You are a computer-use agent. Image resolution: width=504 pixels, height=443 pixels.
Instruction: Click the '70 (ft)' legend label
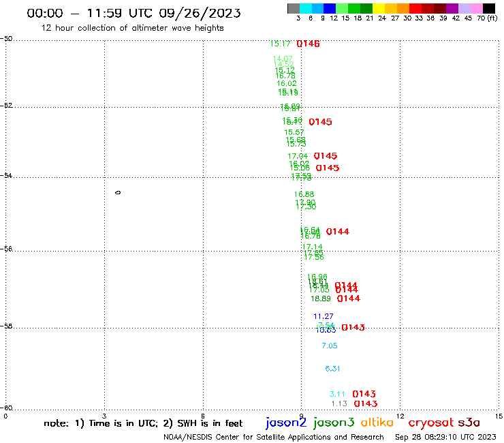pyautogui.click(x=487, y=18)
